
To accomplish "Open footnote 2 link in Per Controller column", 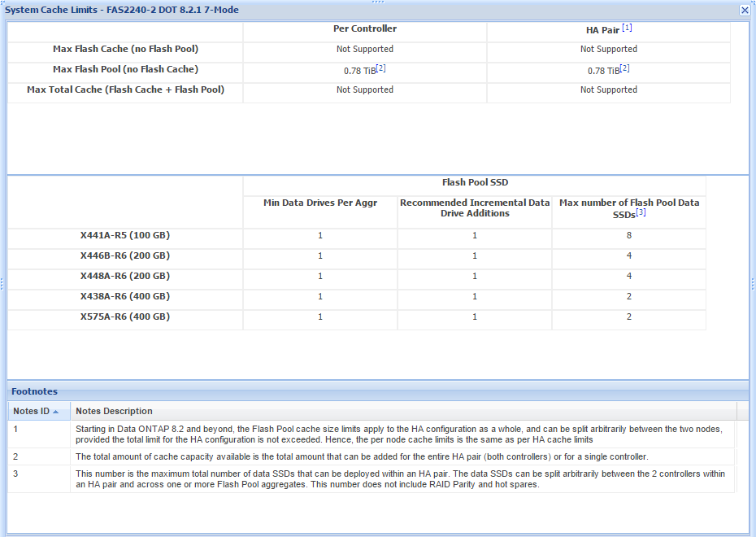I will click(380, 68).
